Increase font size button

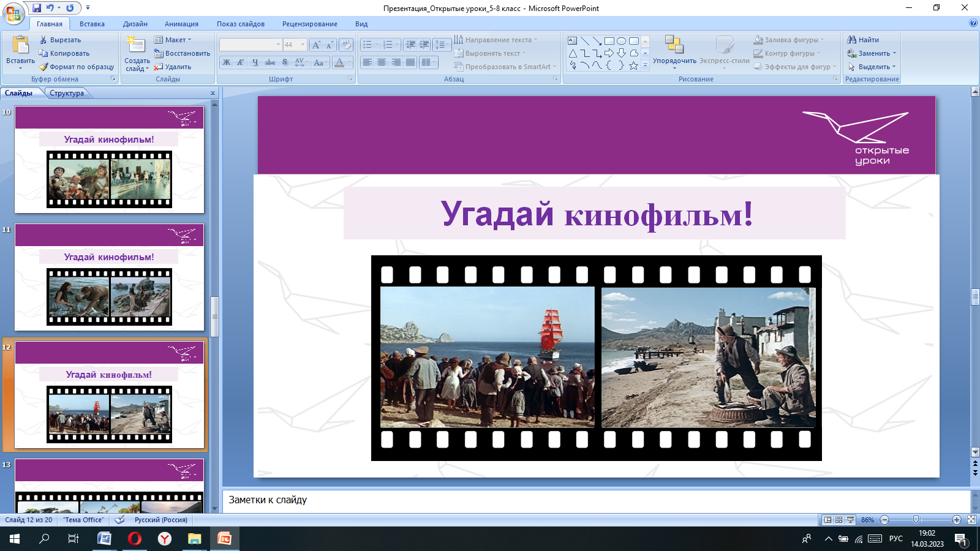[x=316, y=45]
